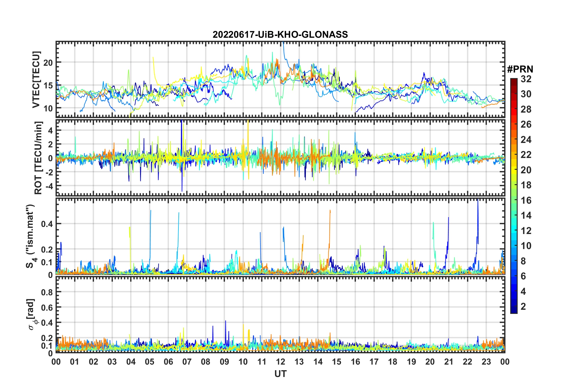Screen dimensions: 561x392
Task: Click the UT axis tick 23
Action: coord(486,362)
